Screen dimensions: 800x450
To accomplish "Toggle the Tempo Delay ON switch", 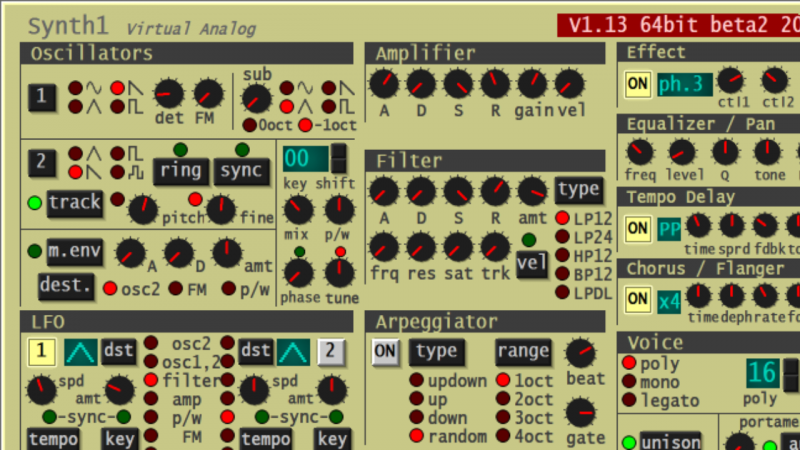I will [638, 228].
